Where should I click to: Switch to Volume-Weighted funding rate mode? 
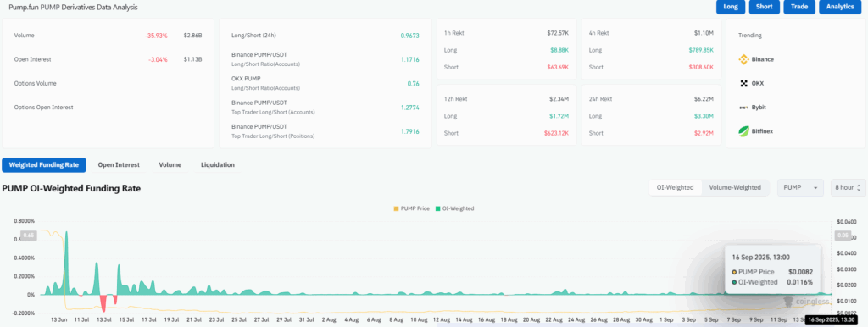click(735, 187)
